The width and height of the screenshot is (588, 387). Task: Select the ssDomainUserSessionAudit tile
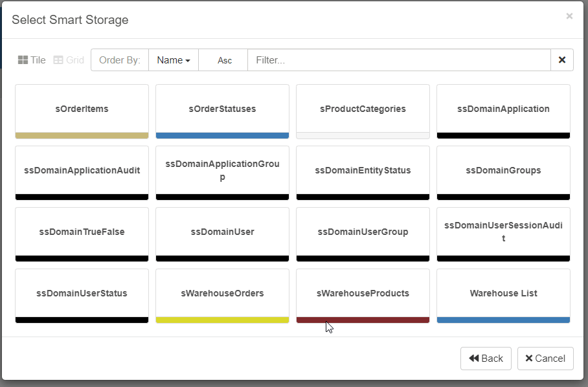pos(503,232)
